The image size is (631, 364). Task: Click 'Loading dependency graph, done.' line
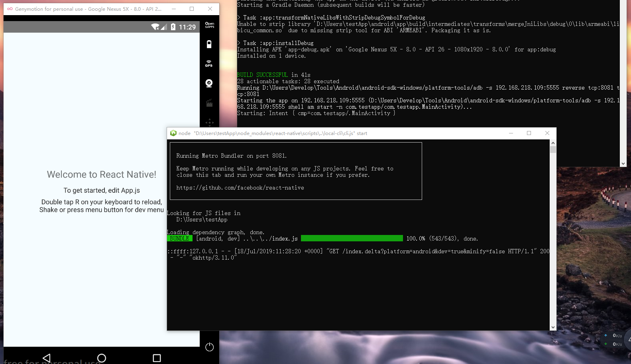tap(215, 232)
